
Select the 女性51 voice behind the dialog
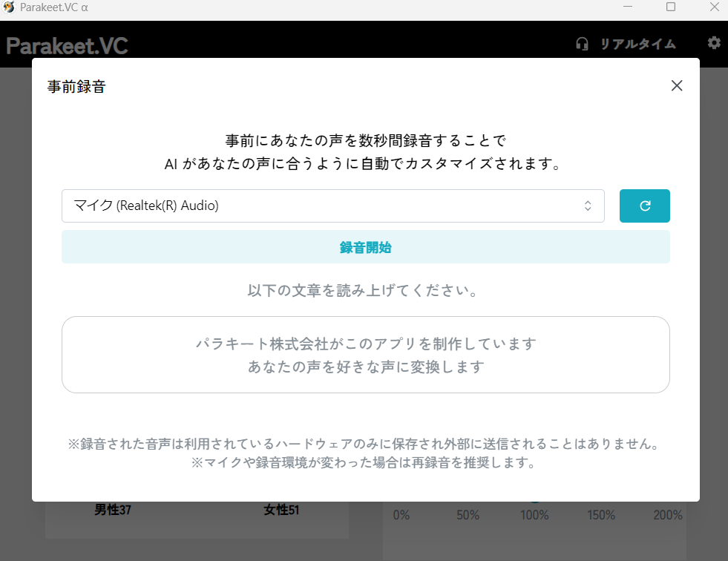pos(281,510)
